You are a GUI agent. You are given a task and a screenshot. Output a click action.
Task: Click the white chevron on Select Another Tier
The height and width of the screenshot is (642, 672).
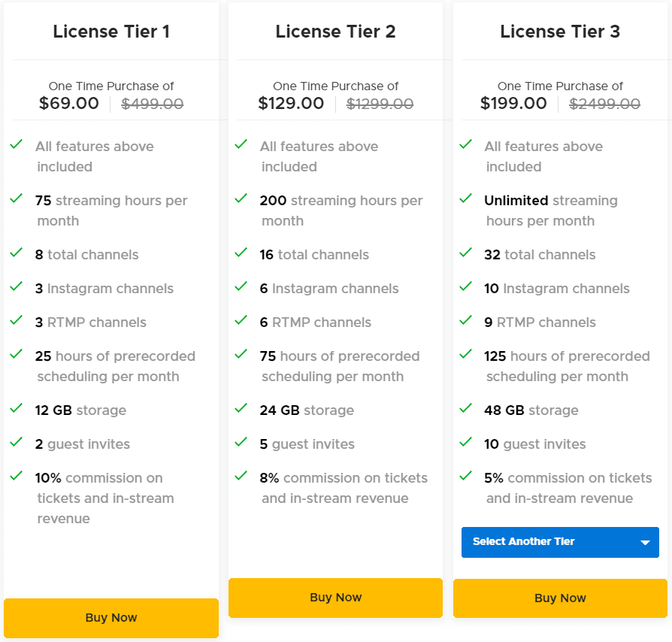644,542
